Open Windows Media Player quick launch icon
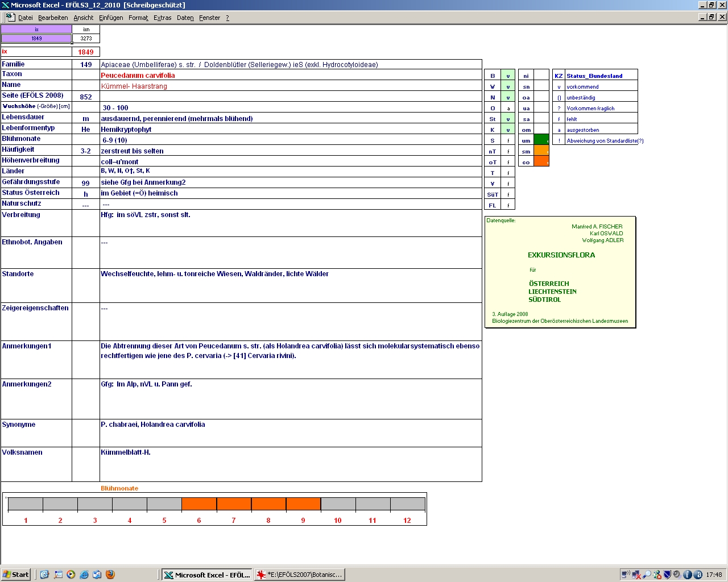The width and height of the screenshot is (728, 582). coord(71,575)
